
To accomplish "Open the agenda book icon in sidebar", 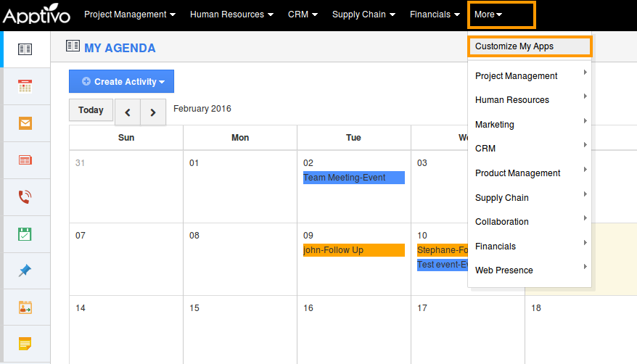I will pos(25,49).
